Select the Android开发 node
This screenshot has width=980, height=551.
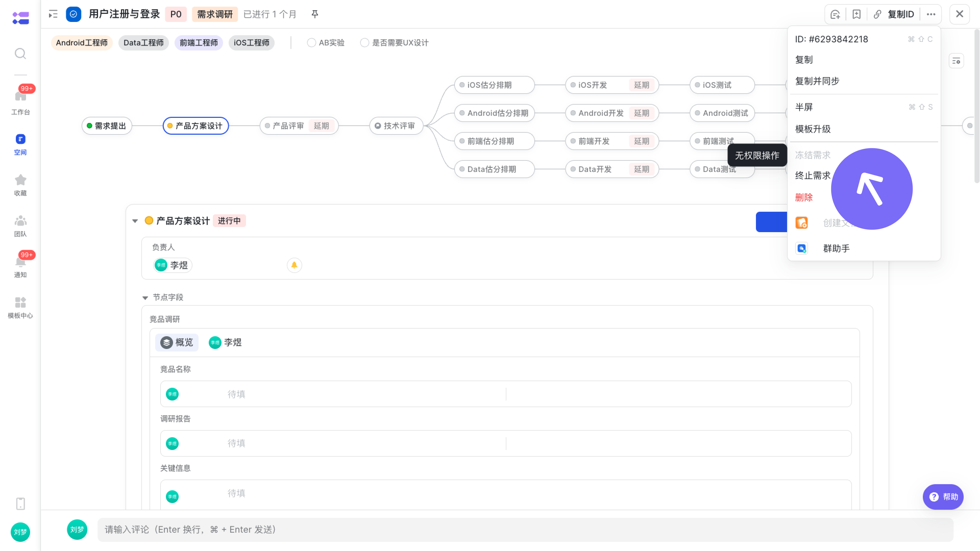point(612,113)
